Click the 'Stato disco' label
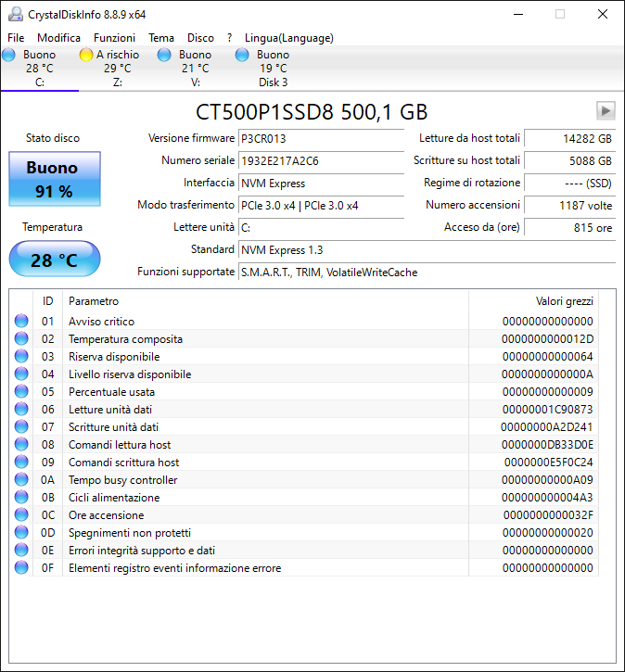Image resolution: width=625 pixels, height=672 pixels. pyautogui.click(x=53, y=138)
